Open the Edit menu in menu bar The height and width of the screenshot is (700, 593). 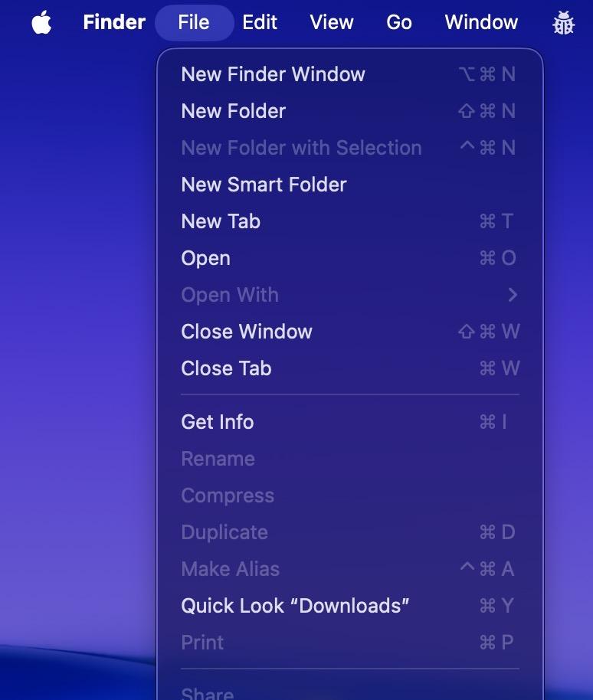[x=260, y=22]
